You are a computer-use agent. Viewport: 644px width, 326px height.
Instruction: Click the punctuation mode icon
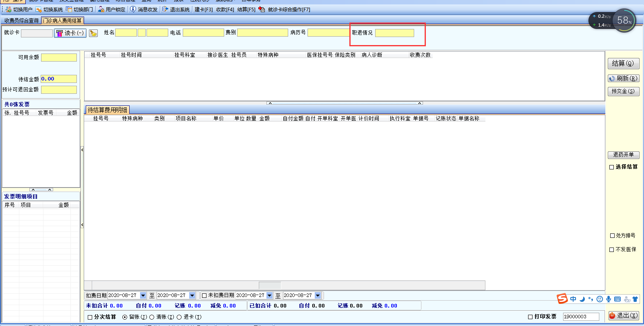click(590, 299)
